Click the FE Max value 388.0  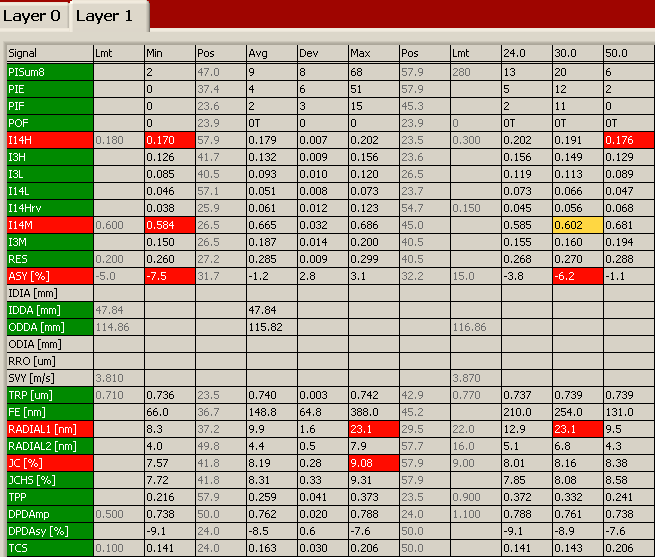coord(374,412)
